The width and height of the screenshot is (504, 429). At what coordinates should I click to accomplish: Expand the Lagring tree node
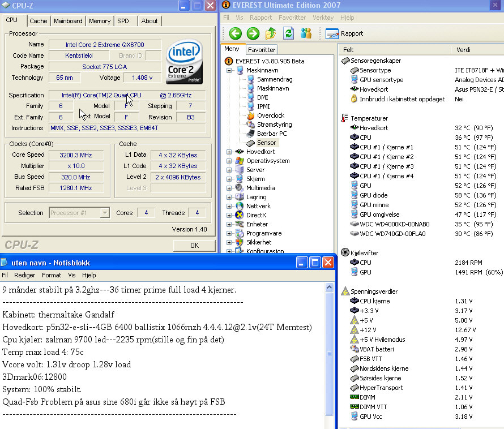click(229, 197)
